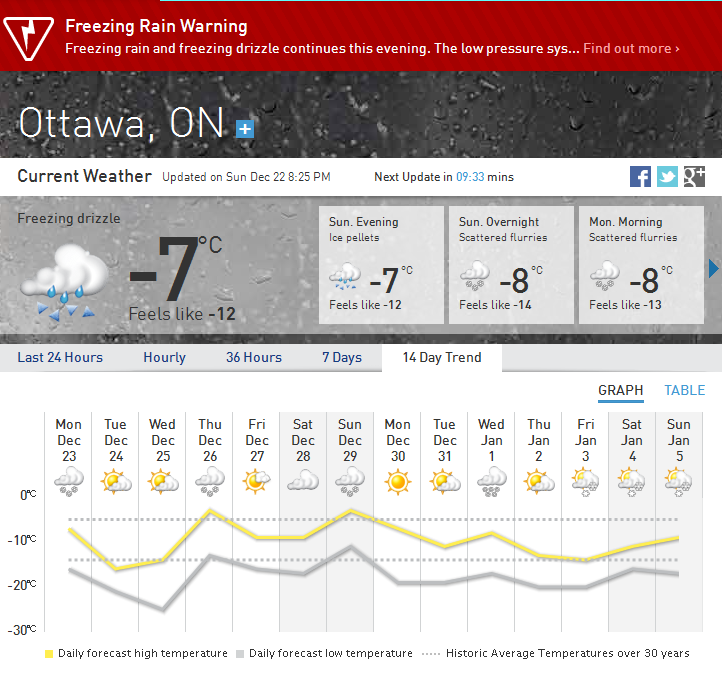This screenshot has height=673, width=722.
Task: Switch to TABLE view
Action: (x=685, y=390)
